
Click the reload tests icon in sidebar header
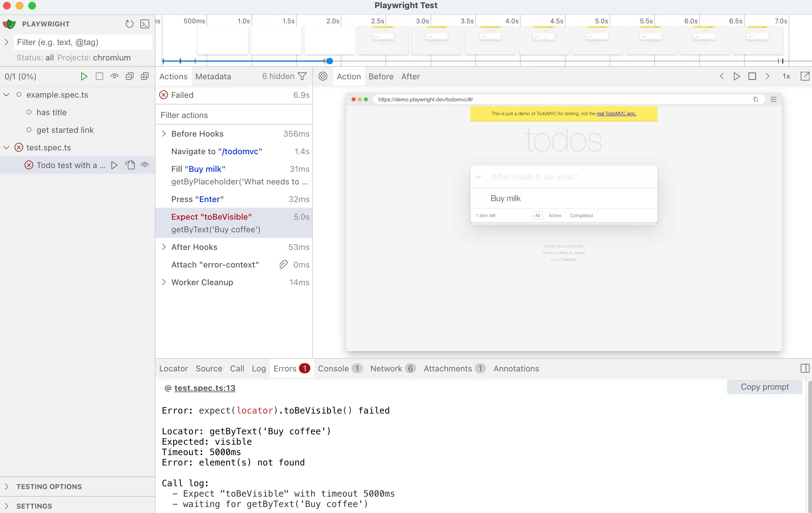(x=129, y=24)
